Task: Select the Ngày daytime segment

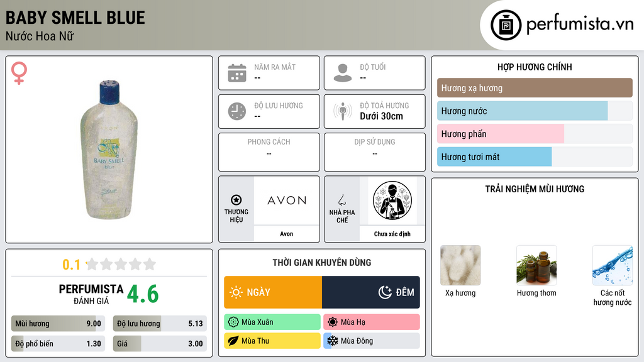Action: coord(273,292)
